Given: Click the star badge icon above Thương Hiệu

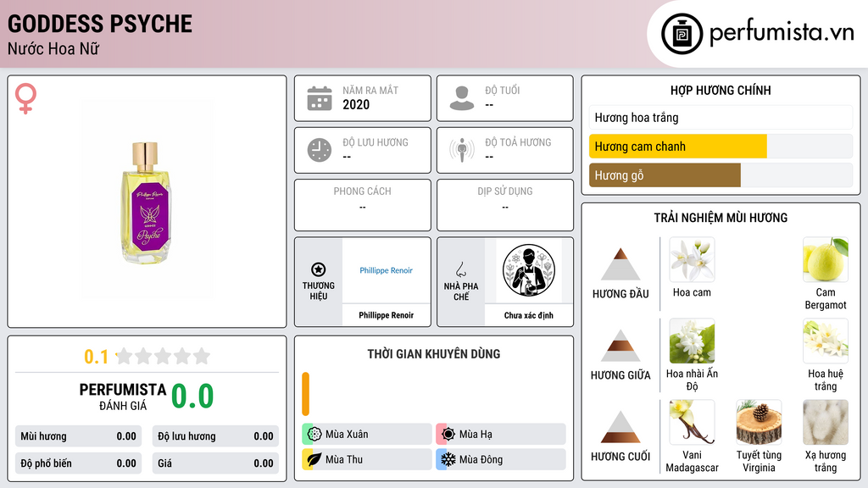Looking at the screenshot, I should tap(319, 269).
